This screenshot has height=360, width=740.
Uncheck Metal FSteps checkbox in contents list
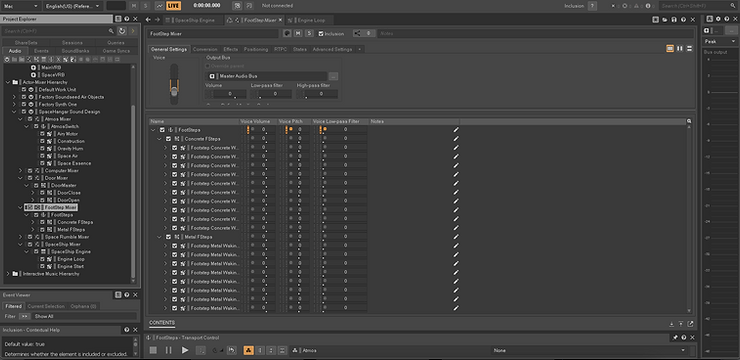168,237
